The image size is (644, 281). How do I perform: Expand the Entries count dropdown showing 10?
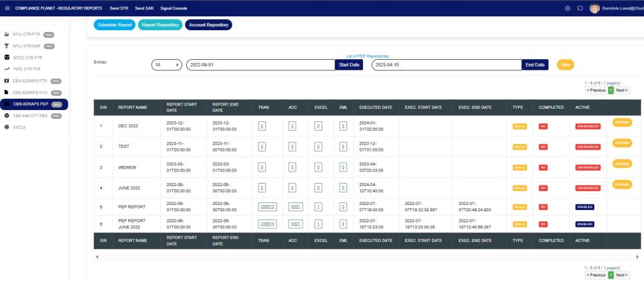[167, 65]
